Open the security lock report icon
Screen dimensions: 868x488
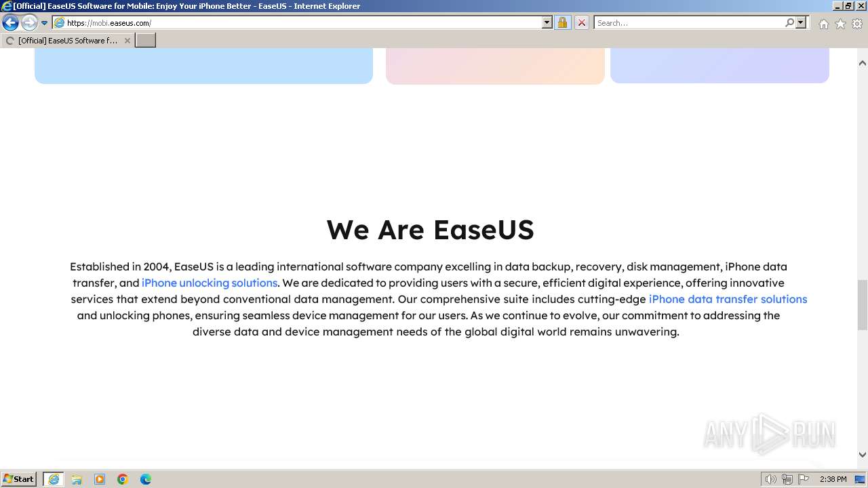pos(562,23)
